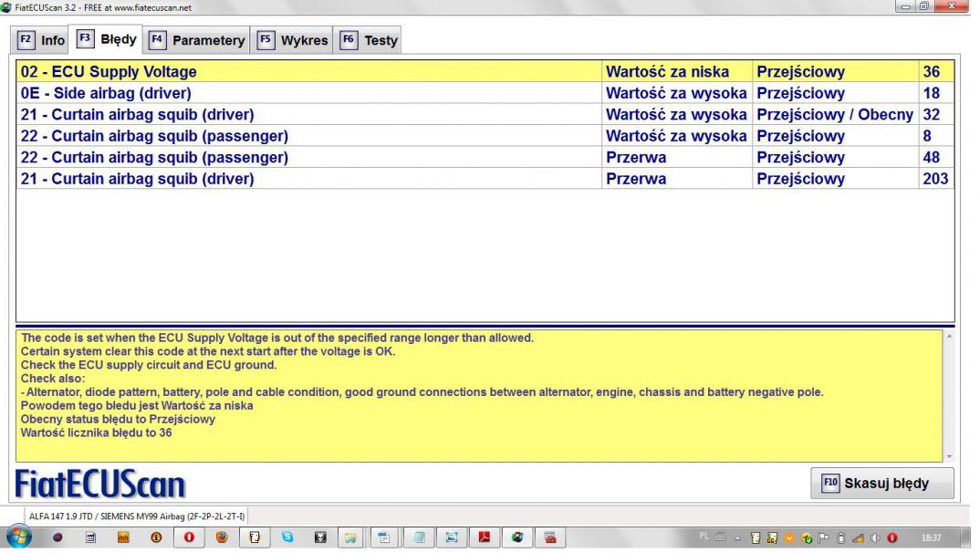Select Curtain airbag squib (driver) row with count 203
Image resolution: width=980 pixels, height=553 pixels.
coord(485,178)
